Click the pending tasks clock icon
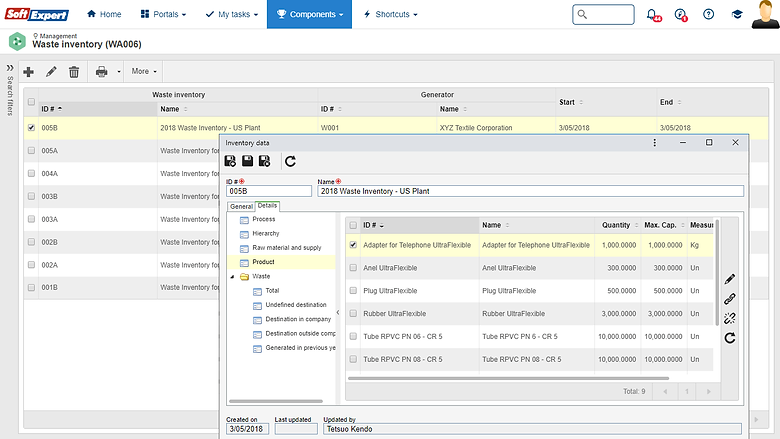Viewport: 780px width, 439px height. click(680, 14)
